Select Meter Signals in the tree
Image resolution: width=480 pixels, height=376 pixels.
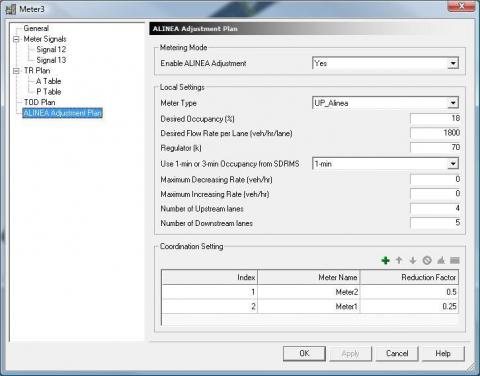point(45,39)
